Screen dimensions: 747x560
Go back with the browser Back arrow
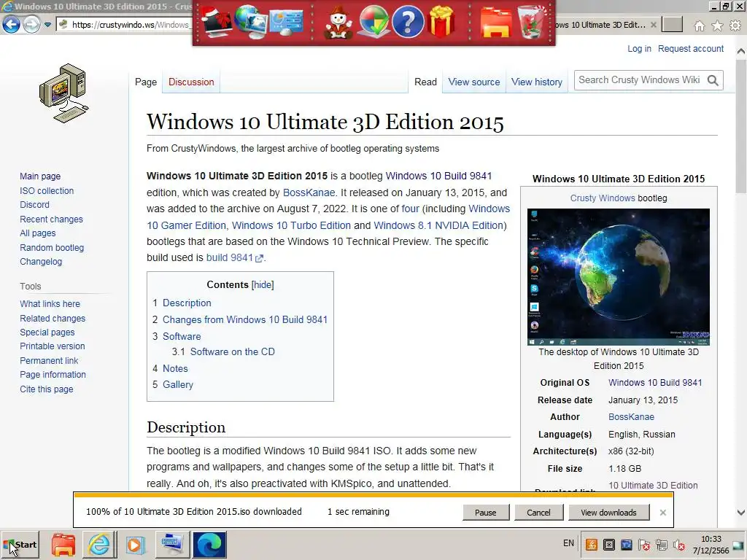(11, 24)
